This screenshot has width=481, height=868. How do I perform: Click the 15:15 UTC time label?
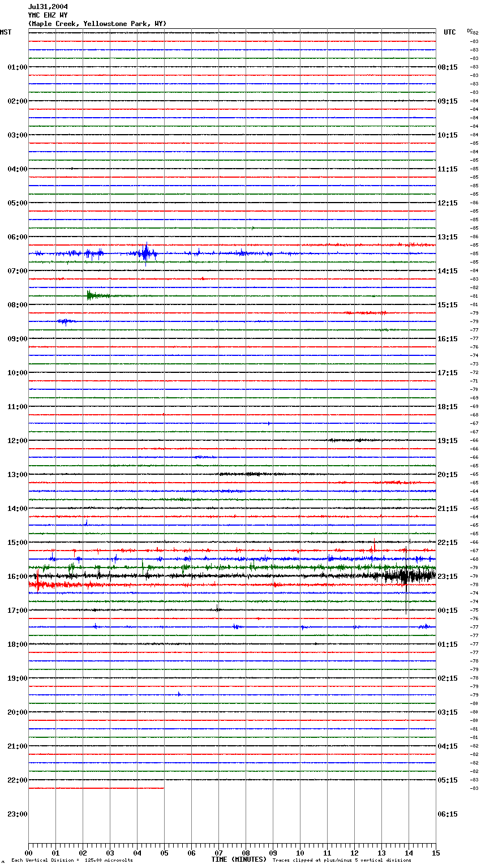[448, 305]
